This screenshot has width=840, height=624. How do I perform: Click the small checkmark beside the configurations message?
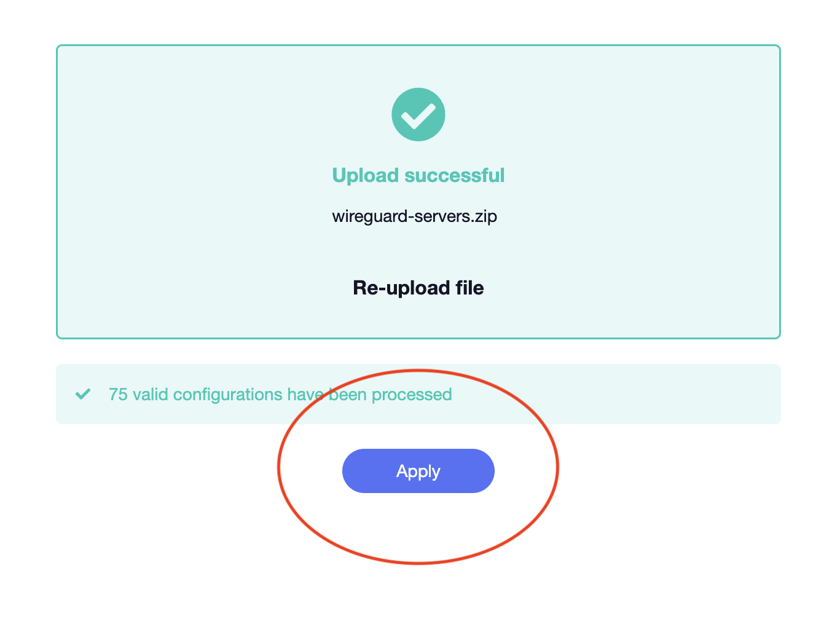(x=83, y=394)
